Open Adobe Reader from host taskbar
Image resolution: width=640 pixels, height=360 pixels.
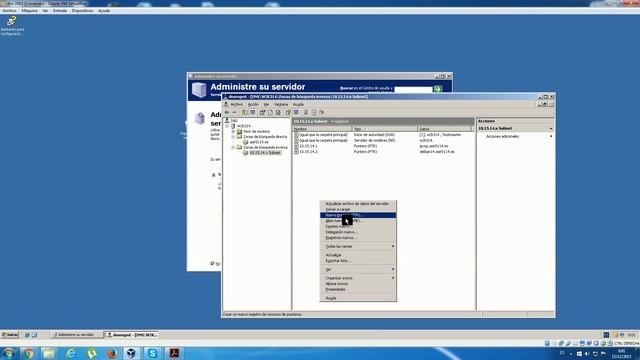coord(174,353)
